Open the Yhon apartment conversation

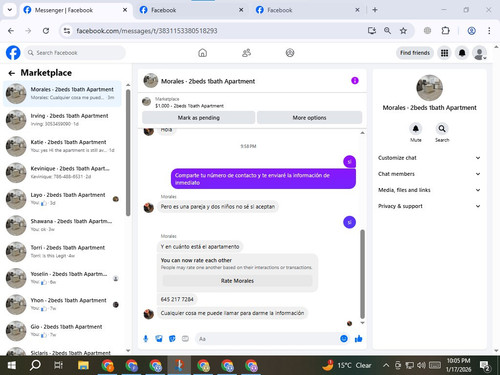(63, 304)
